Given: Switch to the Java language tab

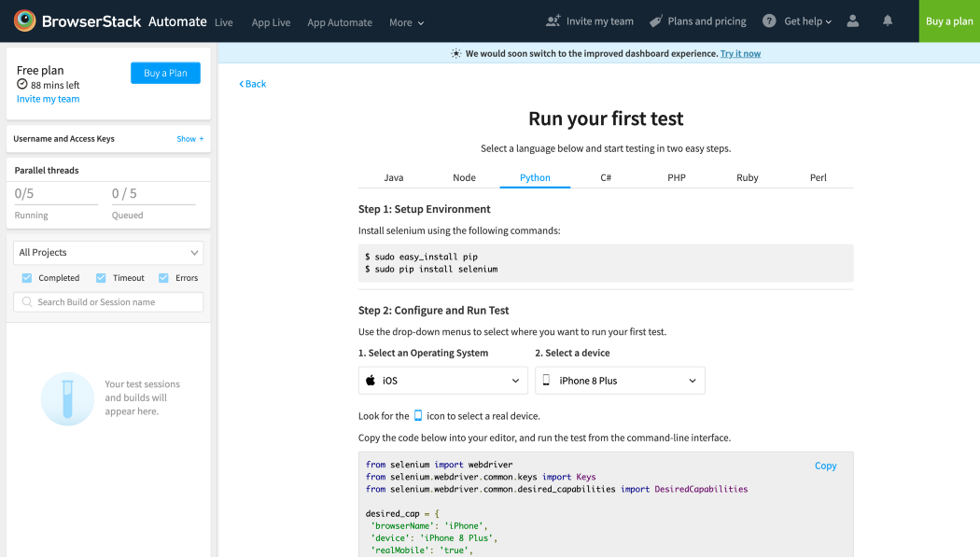Looking at the screenshot, I should pos(393,177).
